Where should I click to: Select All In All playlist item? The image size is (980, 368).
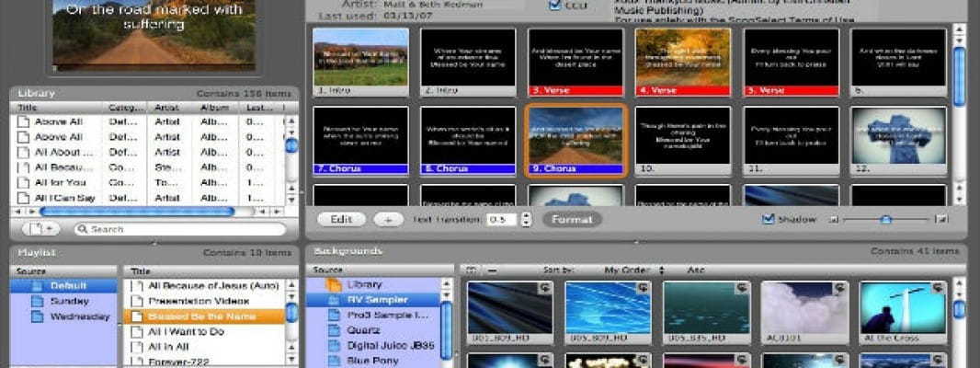coord(204,347)
